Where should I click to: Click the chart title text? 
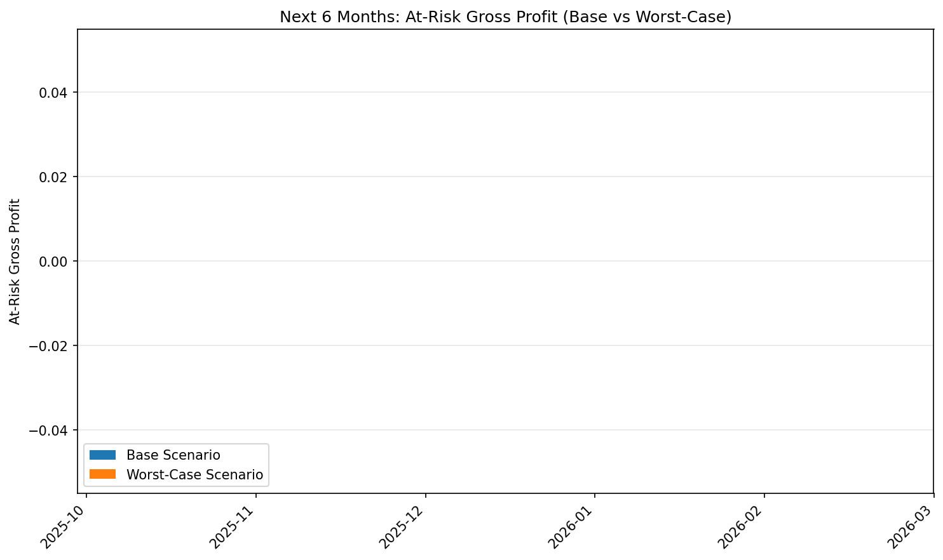[x=506, y=18]
